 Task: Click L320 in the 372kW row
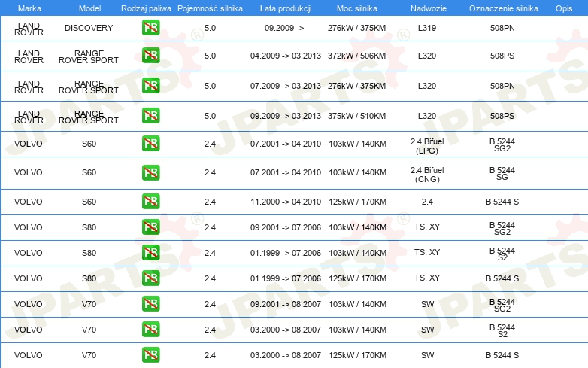[427, 56]
